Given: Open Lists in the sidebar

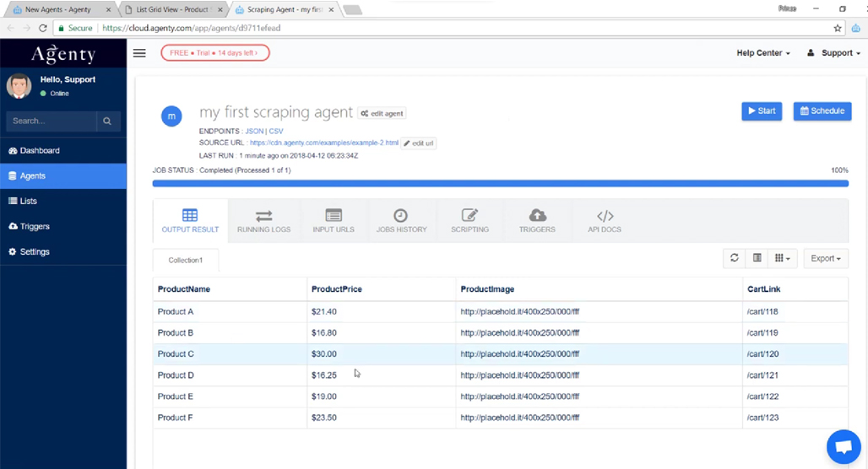Looking at the screenshot, I should pos(63,202).
